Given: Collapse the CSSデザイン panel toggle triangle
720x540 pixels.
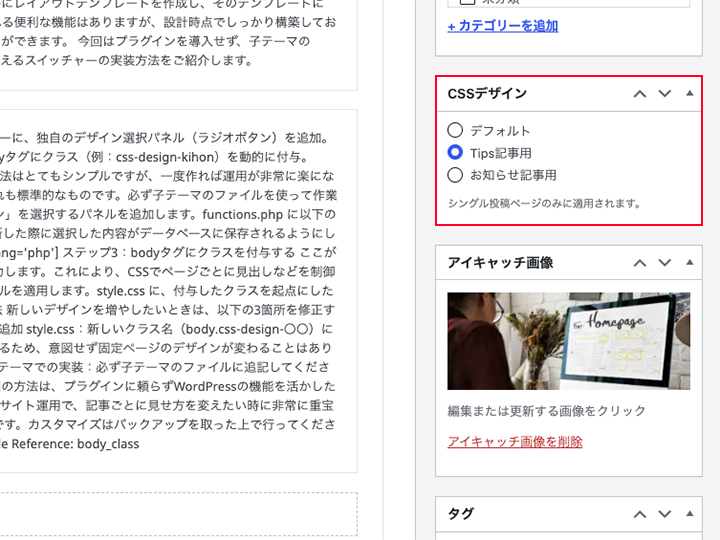Looking at the screenshot, I should (689, 93).
